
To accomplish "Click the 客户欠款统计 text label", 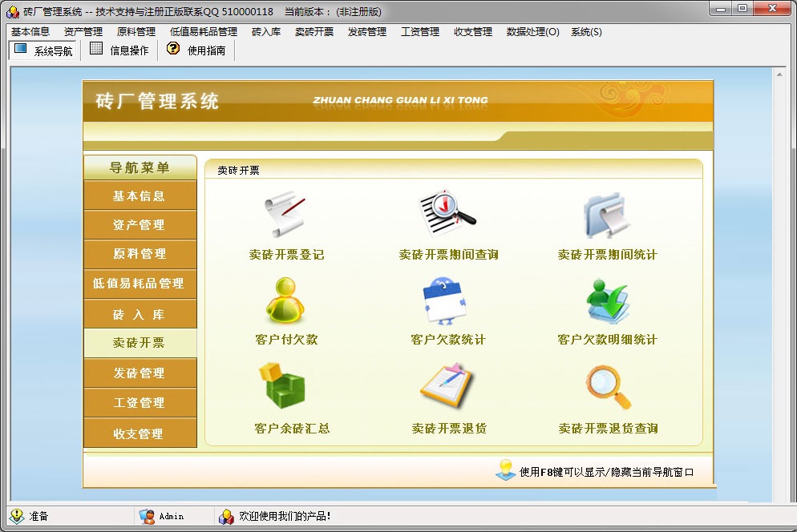I will [x=448, y=340].
